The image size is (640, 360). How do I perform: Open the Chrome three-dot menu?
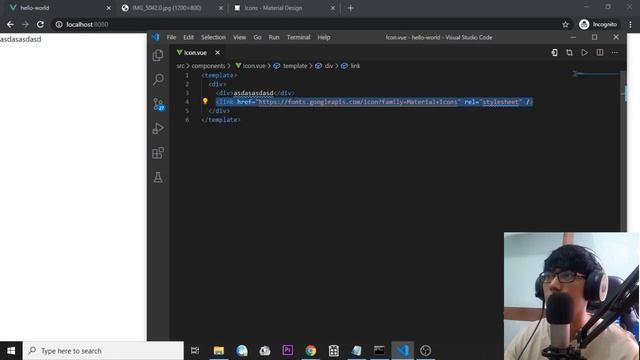click(x=631, y=24)
